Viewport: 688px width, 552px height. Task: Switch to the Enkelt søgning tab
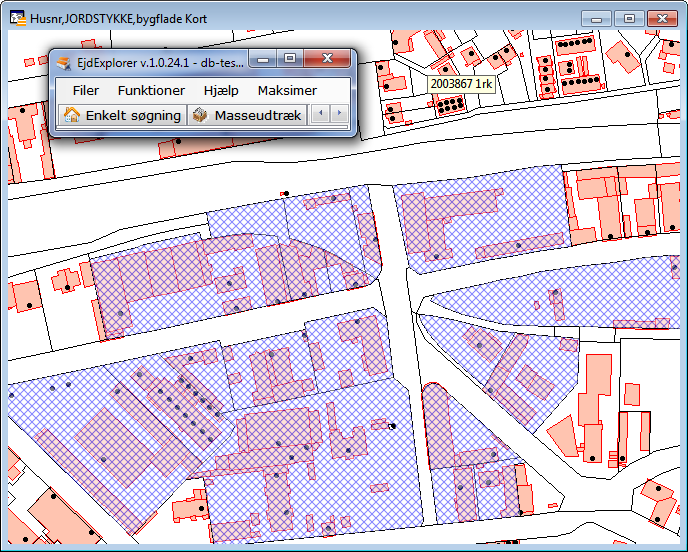(123, 115)
